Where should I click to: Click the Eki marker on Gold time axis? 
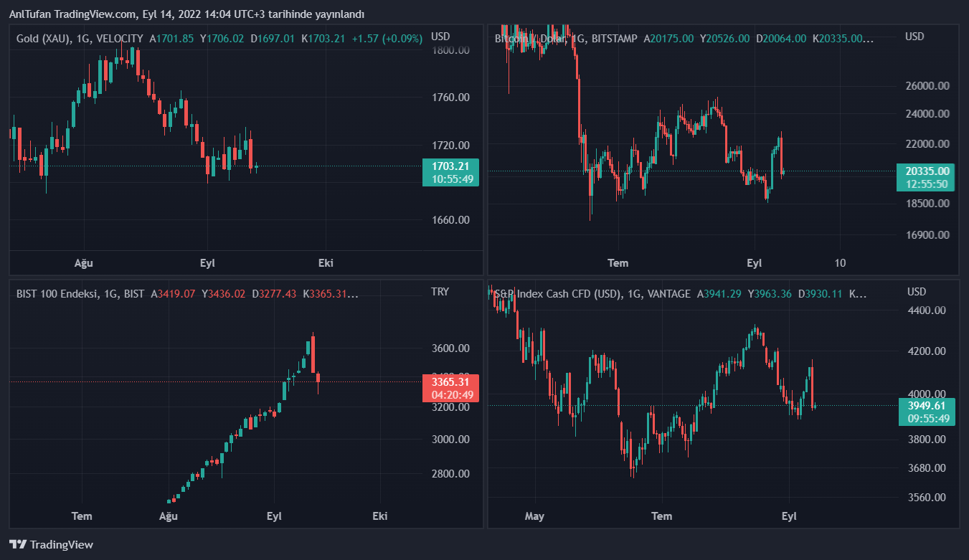326,262
